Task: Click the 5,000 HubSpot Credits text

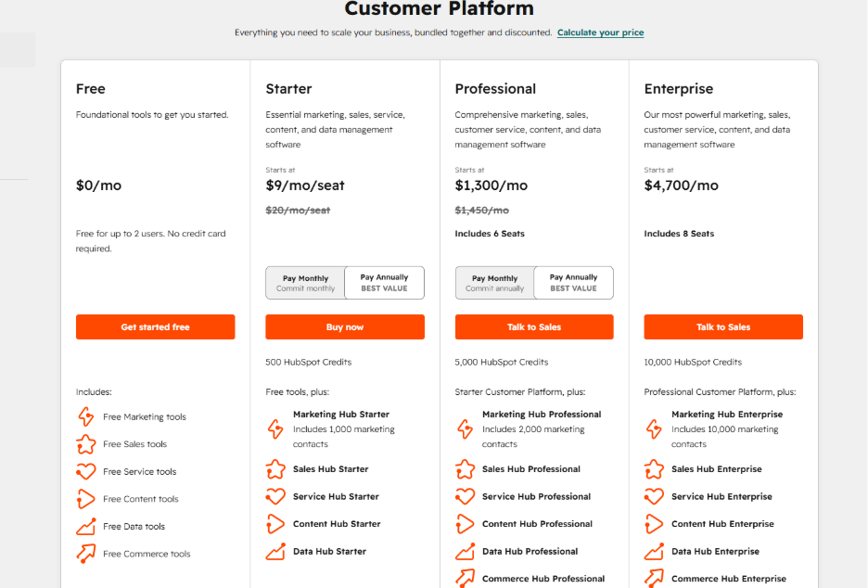Action: click(502, 362)
